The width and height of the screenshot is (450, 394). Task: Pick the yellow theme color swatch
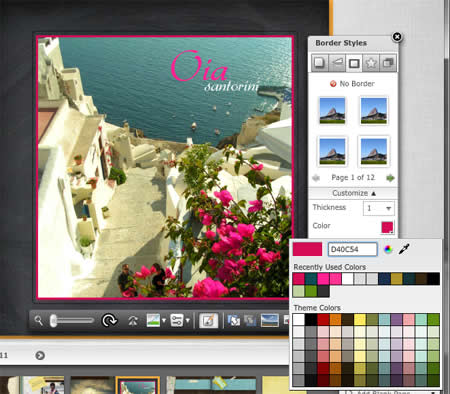pos(360,320)
